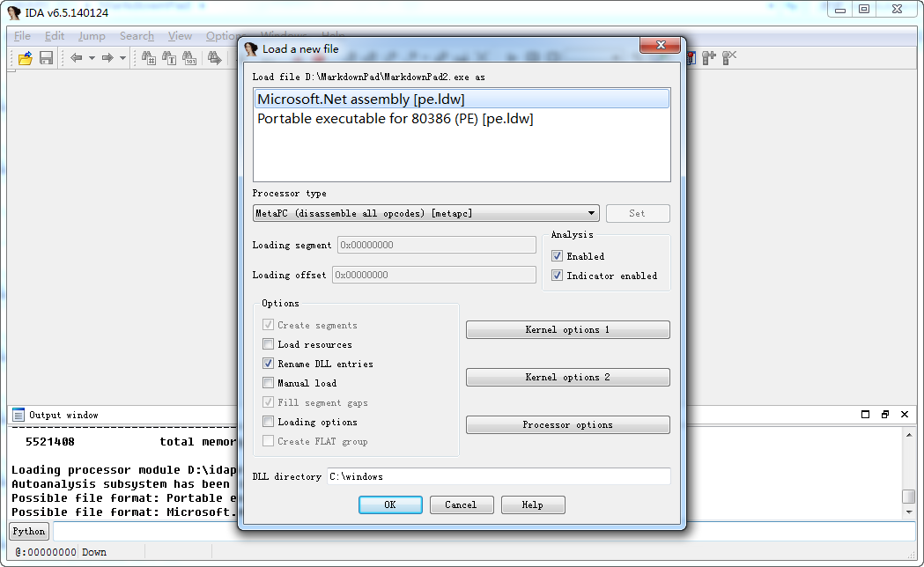Click the Loading offset input field
924x567 pixels.
(433, 275)
